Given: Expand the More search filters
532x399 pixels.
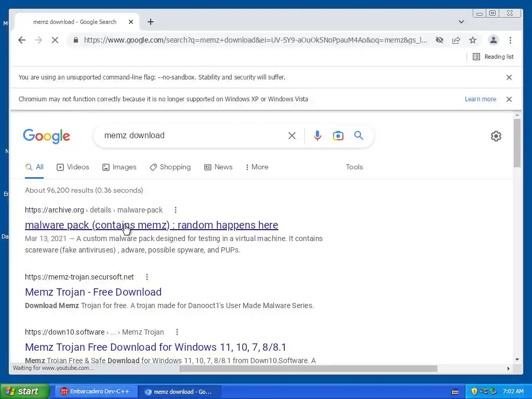Looking at the screenshot, I should 257,167.
